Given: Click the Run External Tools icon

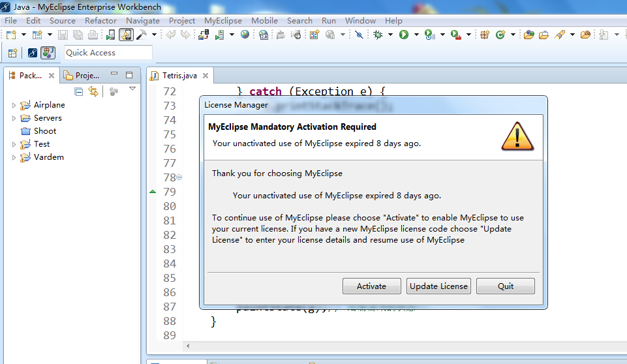Looking at the screenshot, I should coord(456,35).
